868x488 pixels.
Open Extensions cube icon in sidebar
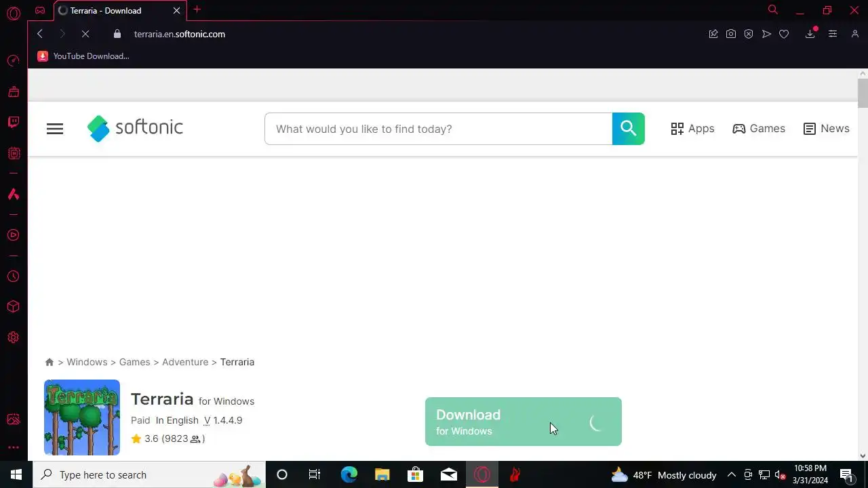point(13,307)
